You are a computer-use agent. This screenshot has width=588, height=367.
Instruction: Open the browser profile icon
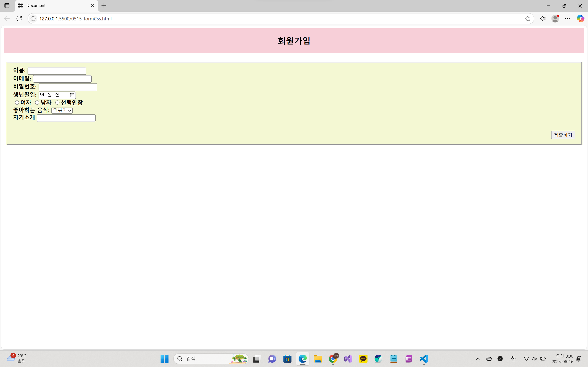(555, 19)
